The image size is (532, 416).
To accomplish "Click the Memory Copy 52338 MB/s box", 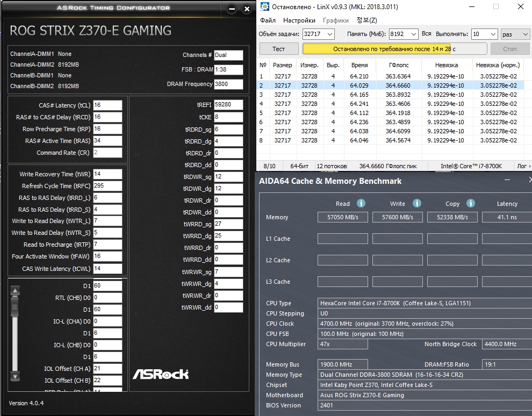I will (x=452, y=217).
